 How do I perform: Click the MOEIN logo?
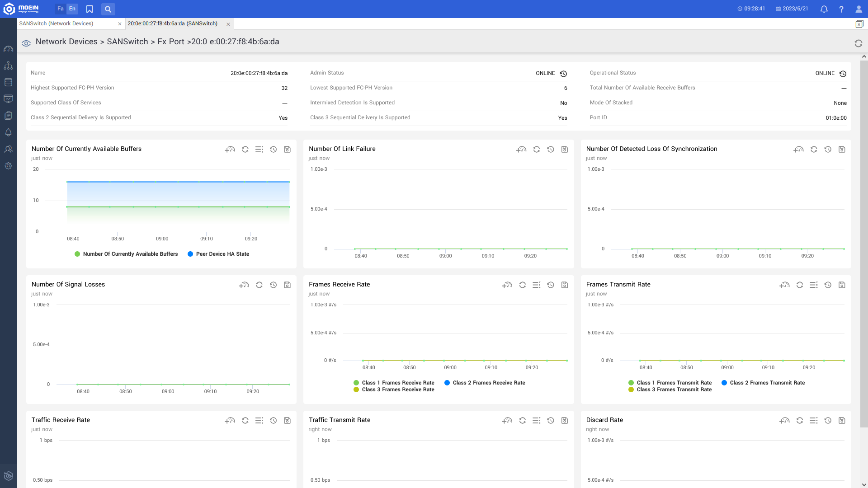(21, 9)
